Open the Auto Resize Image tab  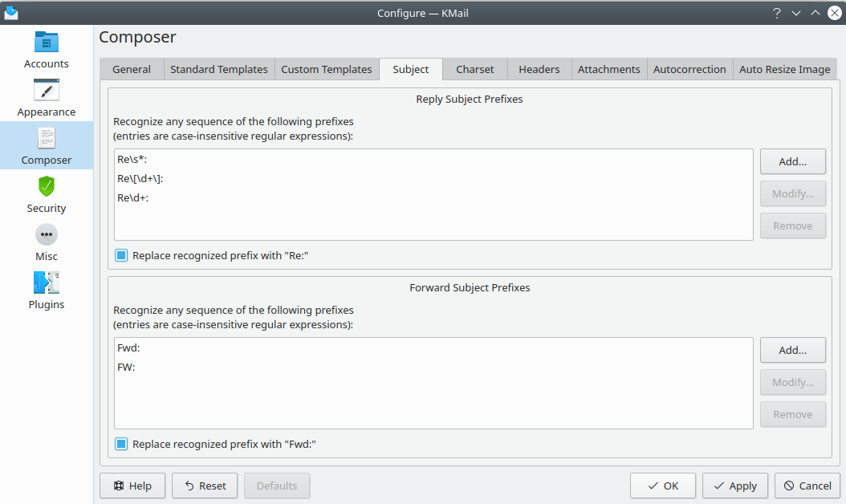click(x=784, y=70)
